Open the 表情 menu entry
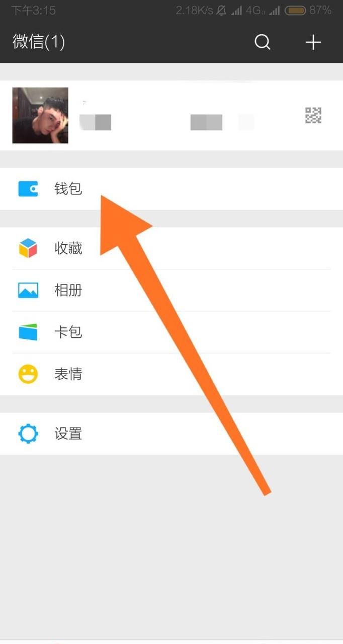The width and height of the screenshot is (343, 644). pyautogui.click(x=171, y=374)
